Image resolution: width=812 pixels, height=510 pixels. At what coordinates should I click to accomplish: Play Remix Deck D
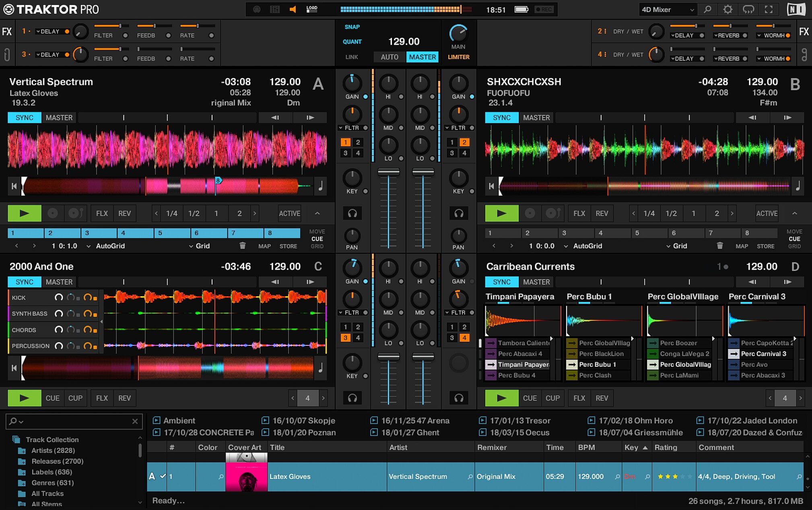(x=502, y=398)
